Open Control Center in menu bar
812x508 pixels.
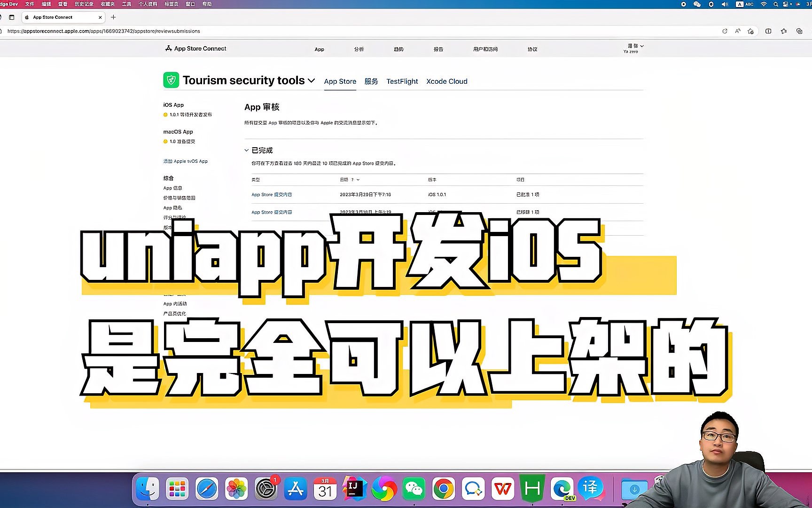pos(786,4)
